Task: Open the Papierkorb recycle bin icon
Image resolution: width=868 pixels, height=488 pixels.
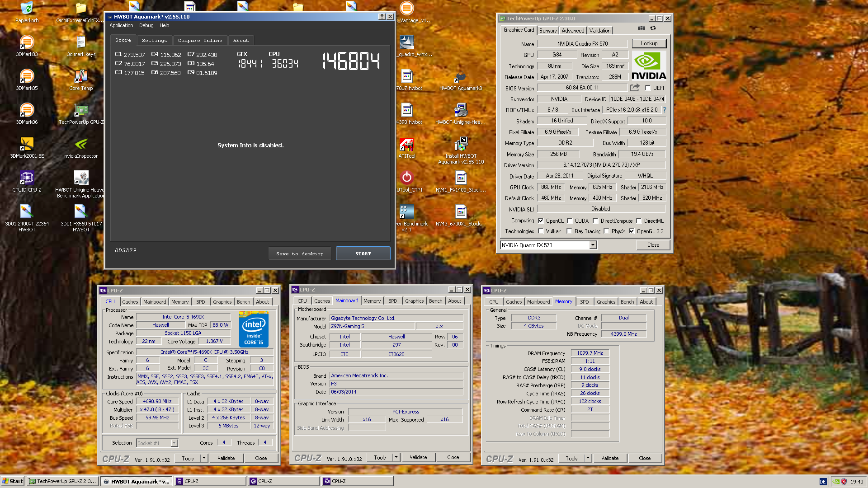Action: point(27,12)
